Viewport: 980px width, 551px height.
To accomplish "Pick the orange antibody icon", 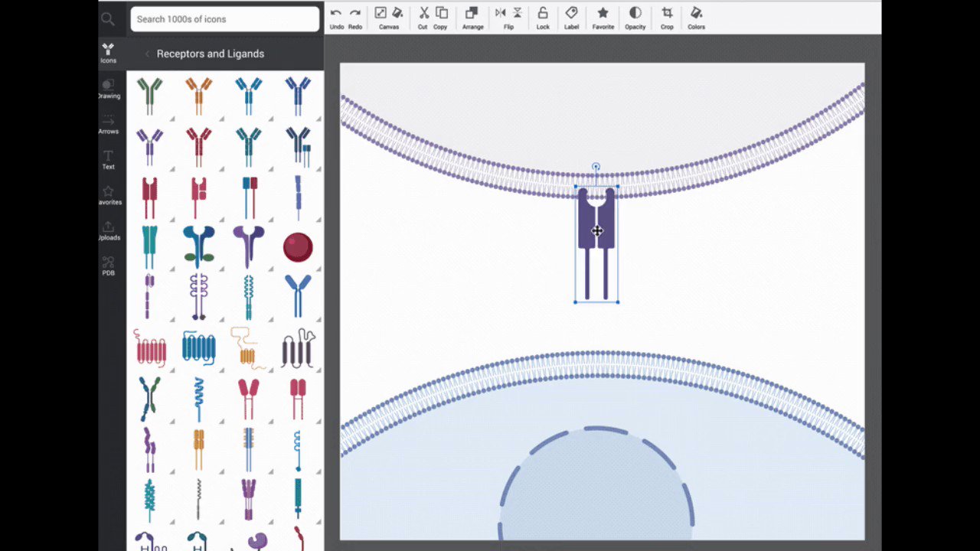I will [198, 96].
